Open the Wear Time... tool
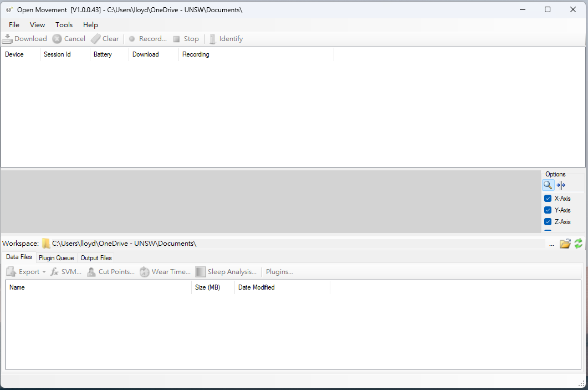Screen dimensions: 588x390 coord(165,272)
